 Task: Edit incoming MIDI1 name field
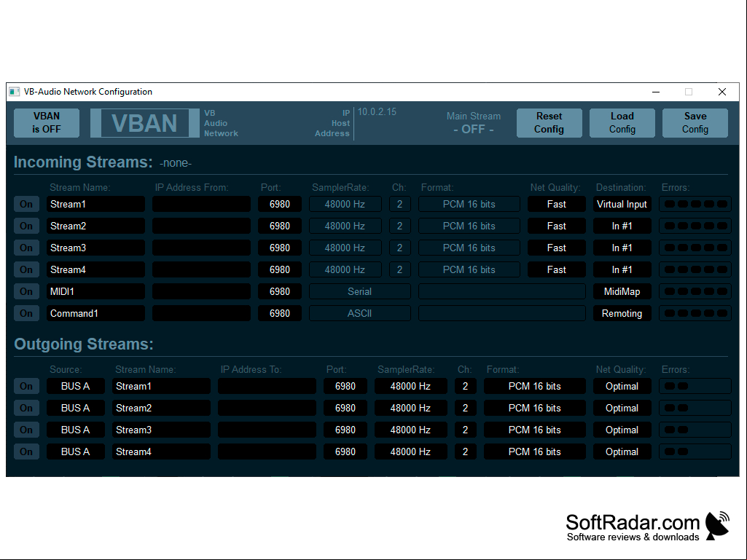[x=95, y=291]
